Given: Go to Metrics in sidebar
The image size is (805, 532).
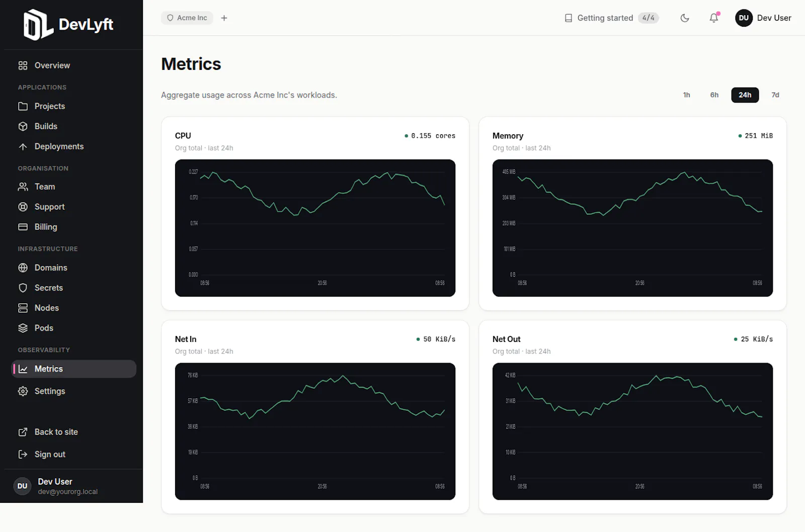Looking at the screenshot, I should (74, 369).
